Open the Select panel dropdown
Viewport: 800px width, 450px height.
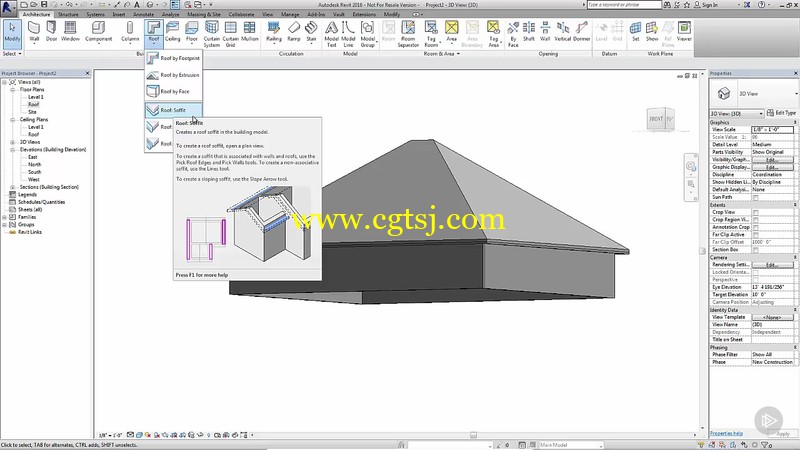12,54
